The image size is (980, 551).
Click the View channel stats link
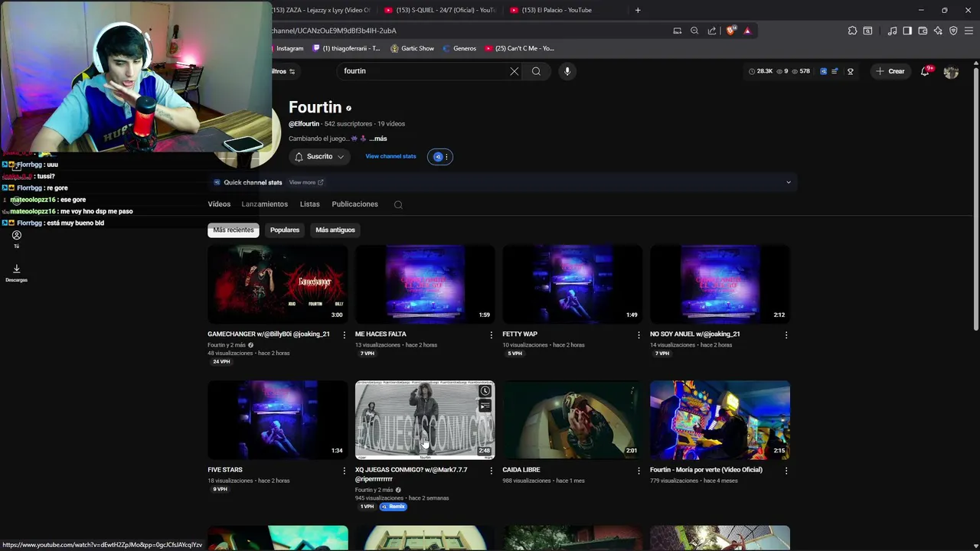point(390,156)
